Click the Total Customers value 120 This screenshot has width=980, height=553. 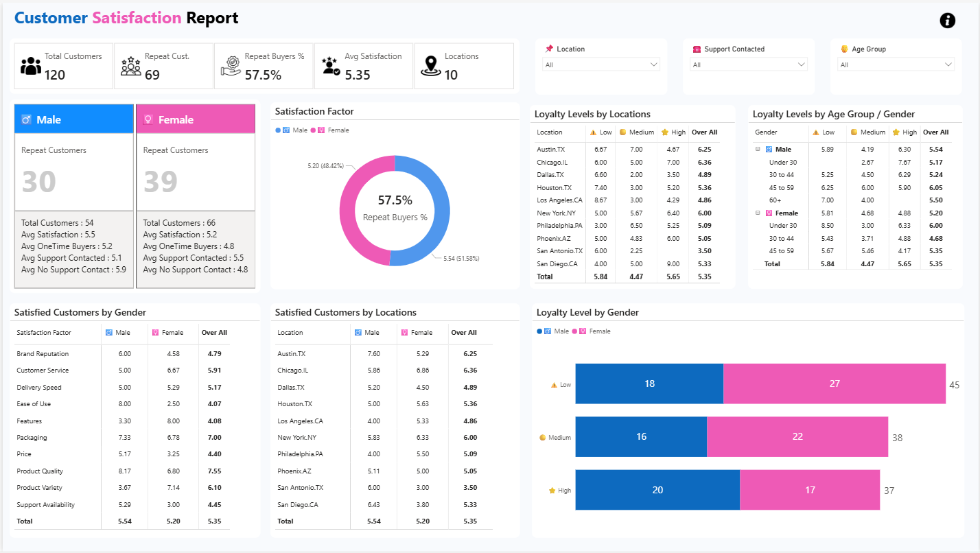pyautogui.click(x=55, y=75)
